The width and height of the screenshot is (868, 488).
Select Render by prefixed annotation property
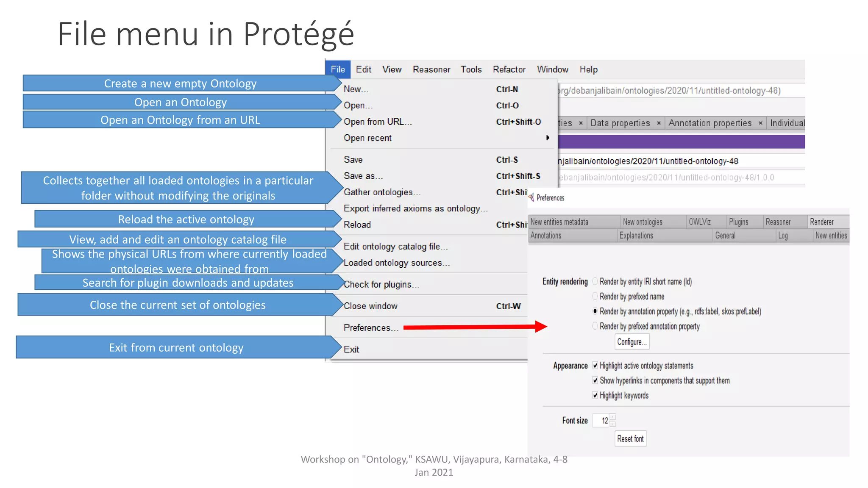click(595, 326)
